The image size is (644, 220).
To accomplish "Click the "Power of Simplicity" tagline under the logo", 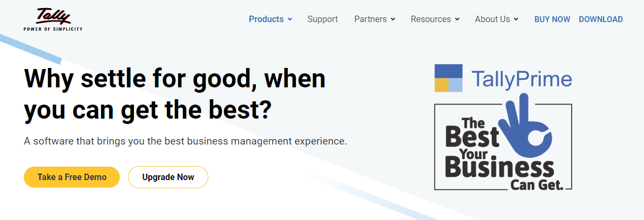I will [x=53, y=29].
